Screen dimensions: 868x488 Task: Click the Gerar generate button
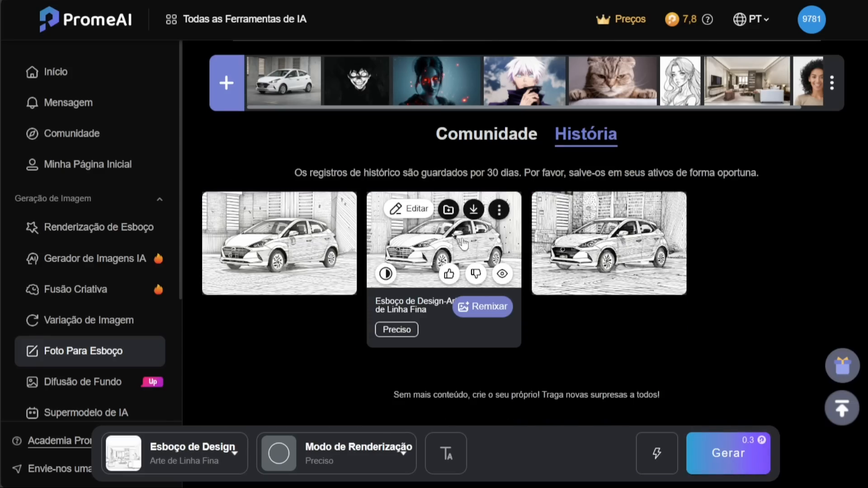point(728,453)
